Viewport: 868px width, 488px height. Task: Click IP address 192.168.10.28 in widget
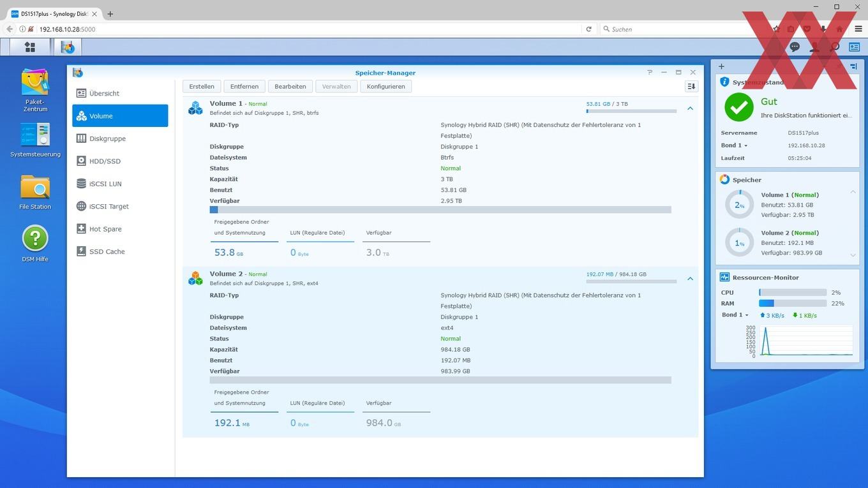tap(806, 145)
